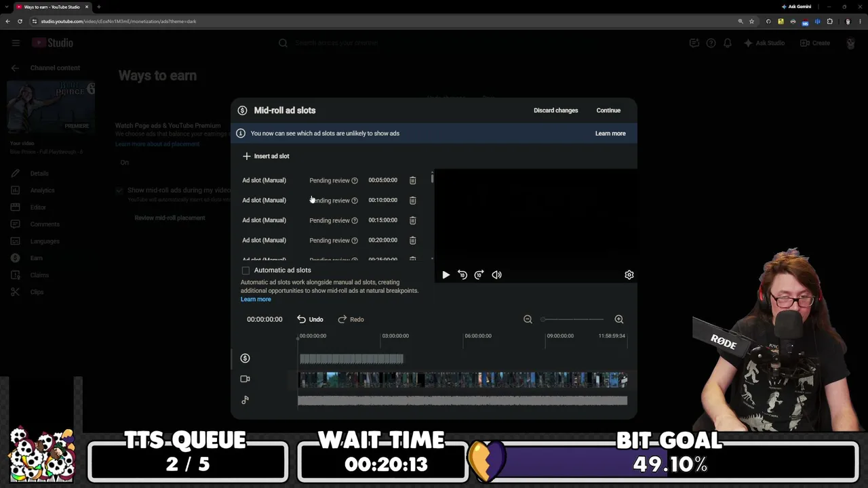
Task: Skip the preview forward 10 seconds
Action: [x=479, y=274]
